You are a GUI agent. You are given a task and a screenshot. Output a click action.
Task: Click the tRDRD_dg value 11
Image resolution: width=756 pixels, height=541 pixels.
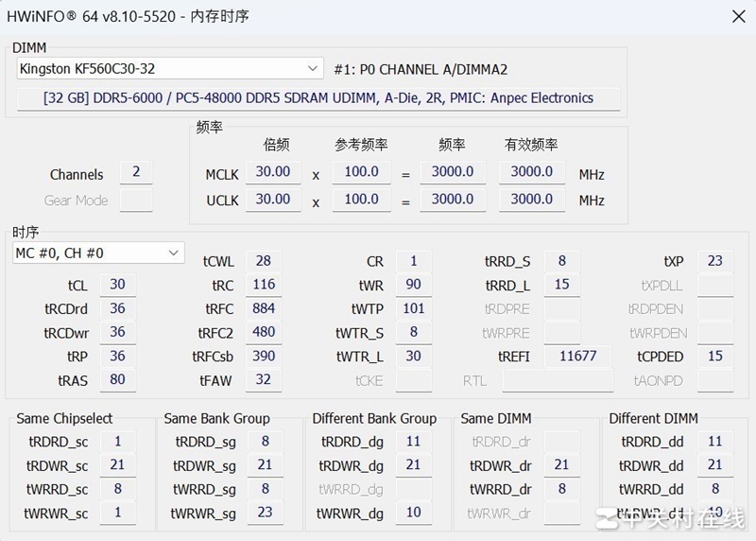[x=413, y=442]
